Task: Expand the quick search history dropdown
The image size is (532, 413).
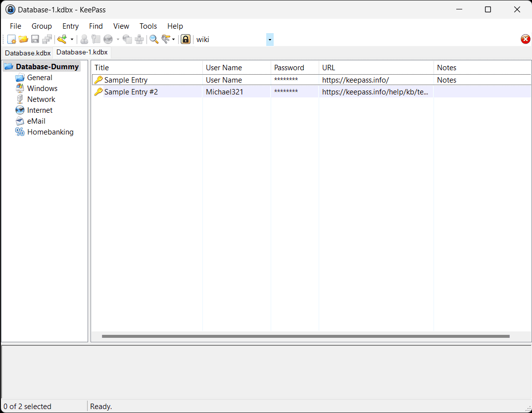Action: tap(270, 40)
